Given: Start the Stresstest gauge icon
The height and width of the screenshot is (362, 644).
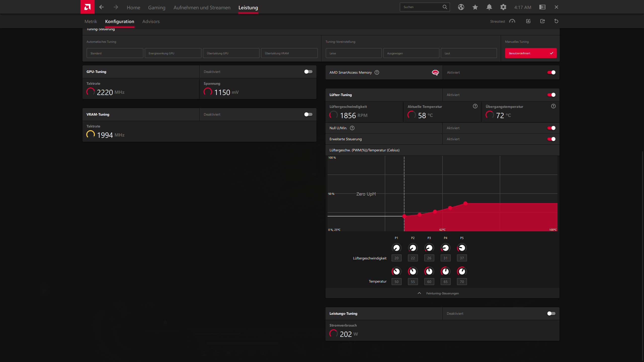Looking at the screenshot, I should click(512, 21).
